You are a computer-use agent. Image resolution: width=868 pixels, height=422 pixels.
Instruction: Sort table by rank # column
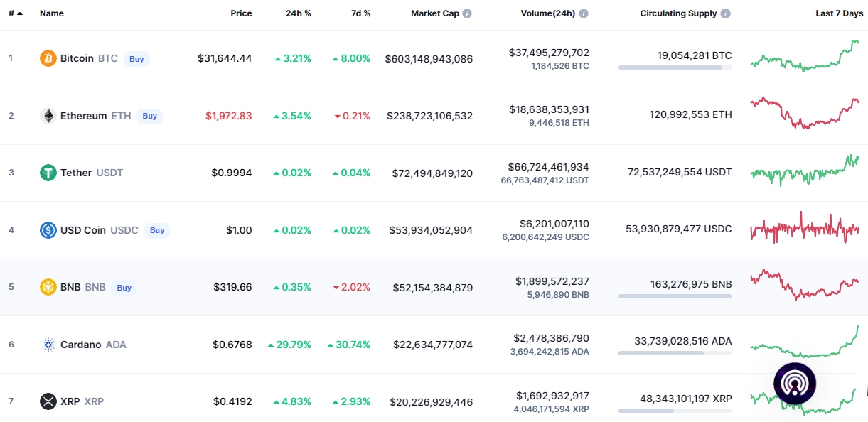point(15,13)
